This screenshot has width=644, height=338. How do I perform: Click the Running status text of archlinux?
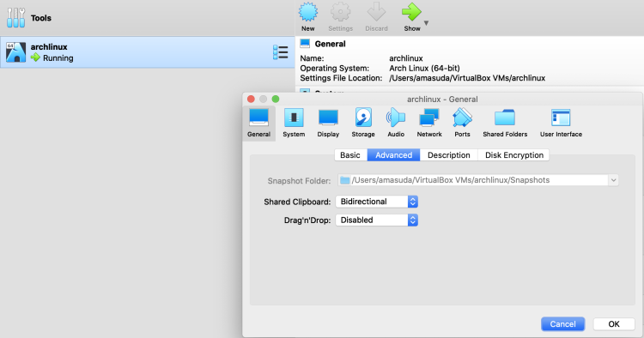[58, 57]
